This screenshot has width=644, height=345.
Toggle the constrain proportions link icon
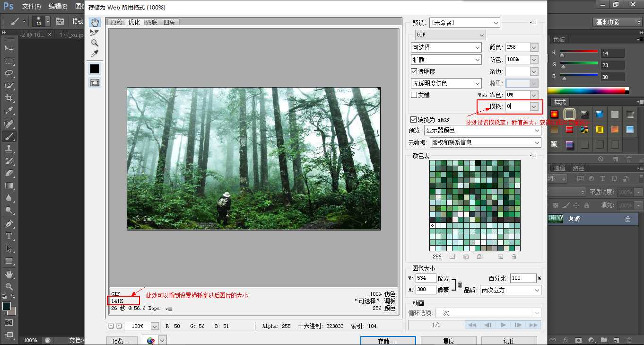click(459, 284)
